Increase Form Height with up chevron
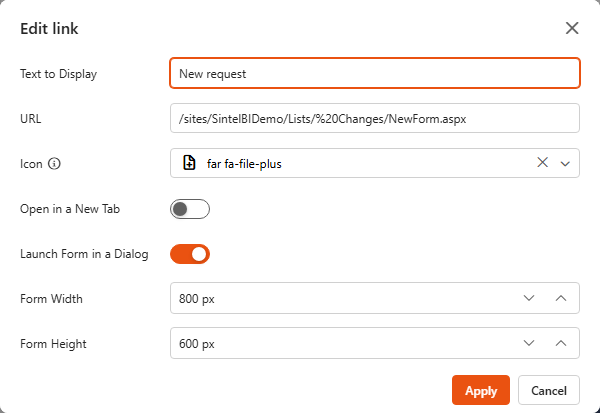 (561, 343)
